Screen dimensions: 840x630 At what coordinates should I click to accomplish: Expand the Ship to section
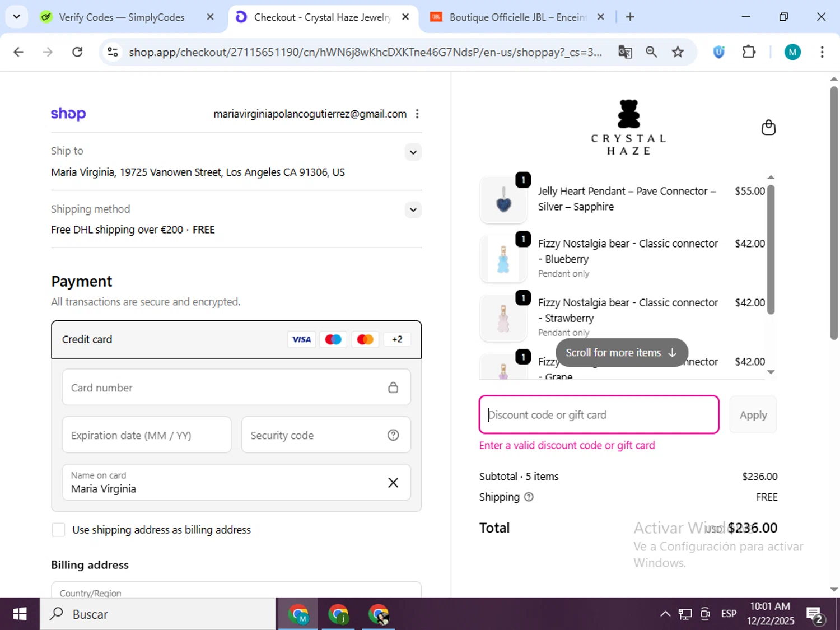pos(413,152)
